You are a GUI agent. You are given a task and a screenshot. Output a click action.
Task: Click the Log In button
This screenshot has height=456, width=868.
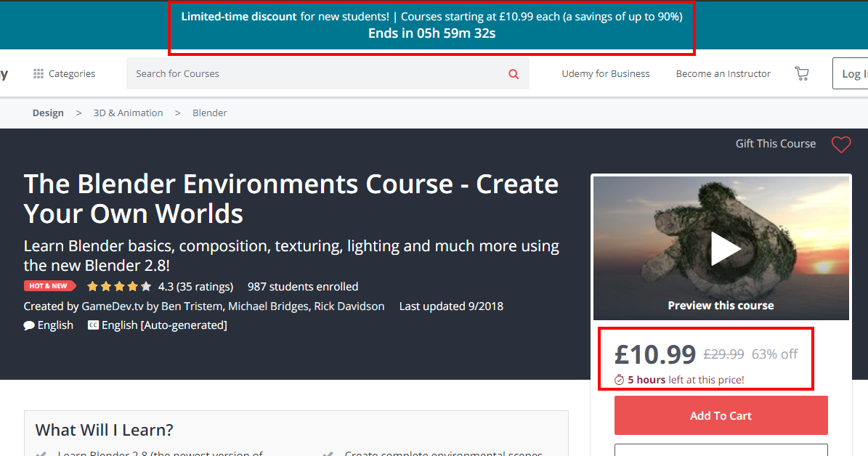(x=851, y=73)
